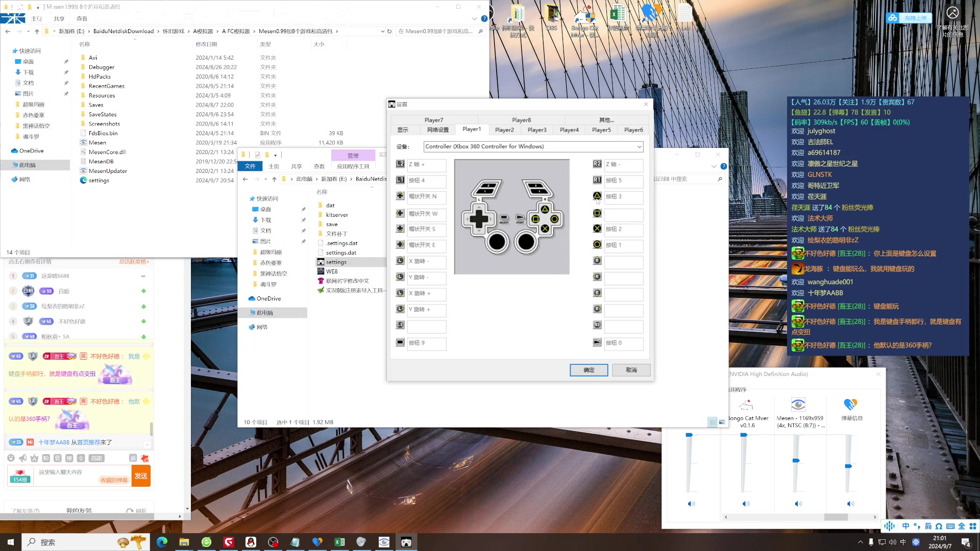Adjust the 弹幕信息 volume slider

pos(848,466)
